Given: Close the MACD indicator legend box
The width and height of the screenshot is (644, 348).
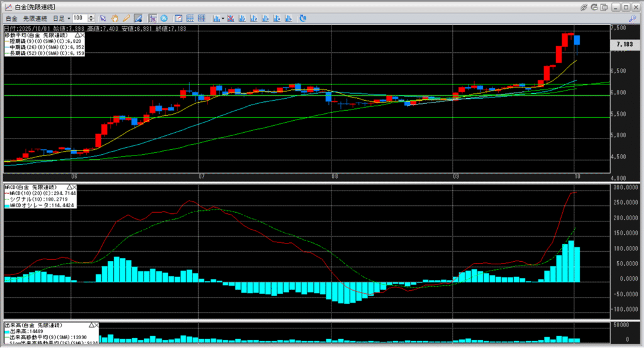Looking at the screenshot, I should click(73, 188).
